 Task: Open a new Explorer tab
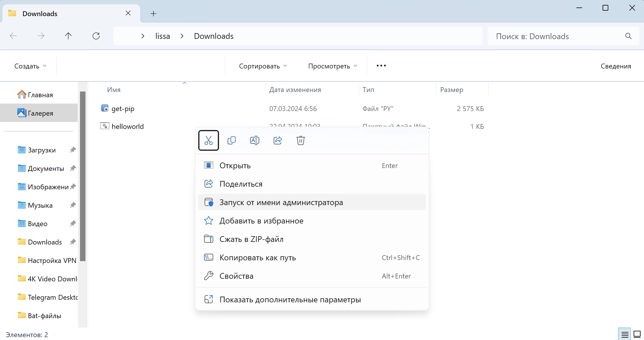[x=153, y=13]
